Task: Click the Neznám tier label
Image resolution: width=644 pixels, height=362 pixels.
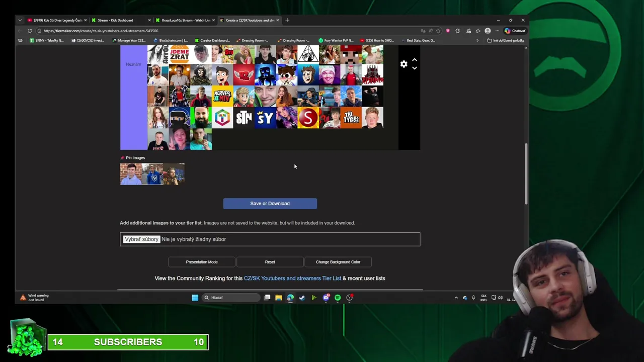Action: (133, 64)
